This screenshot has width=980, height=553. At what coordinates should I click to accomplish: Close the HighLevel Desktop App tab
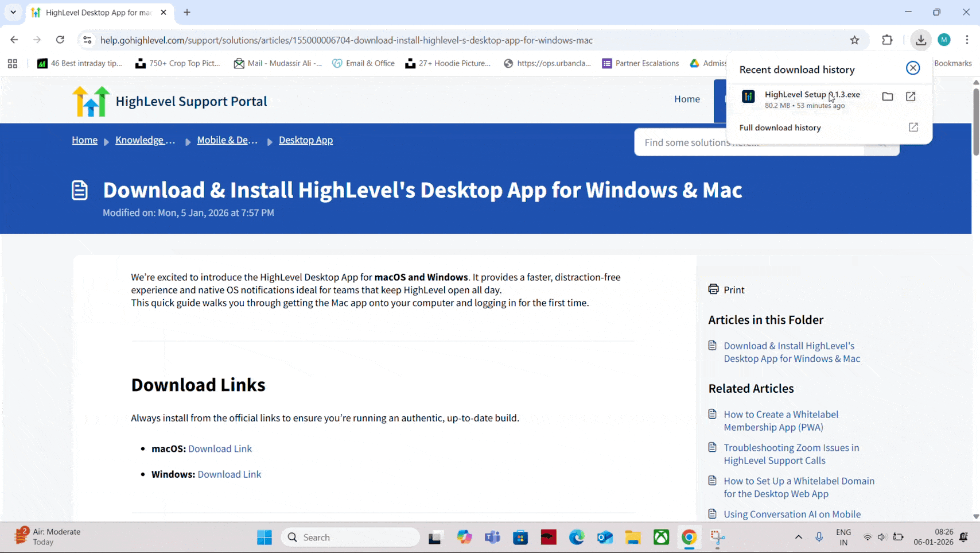click(164, 12)
